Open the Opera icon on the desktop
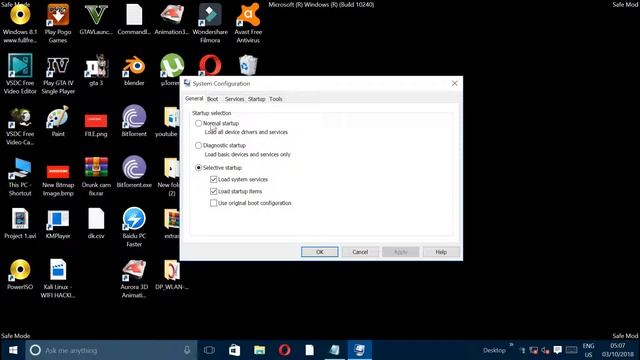 pos(210,65)
